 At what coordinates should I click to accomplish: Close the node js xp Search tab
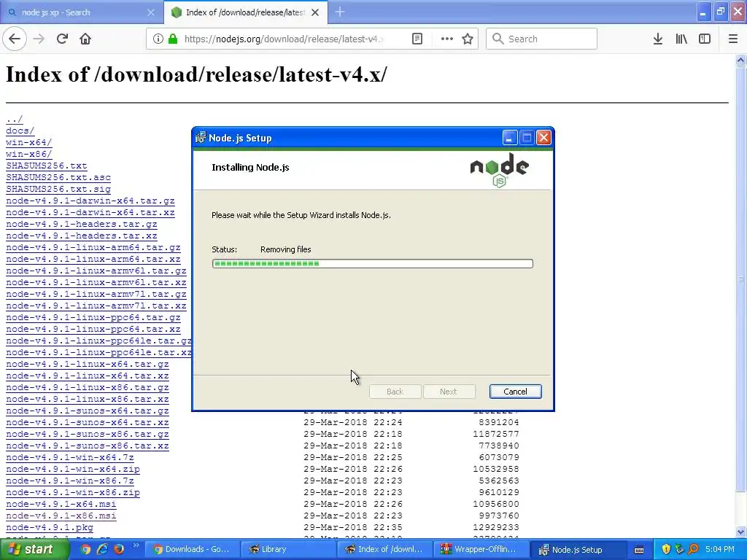pos(151,12)
